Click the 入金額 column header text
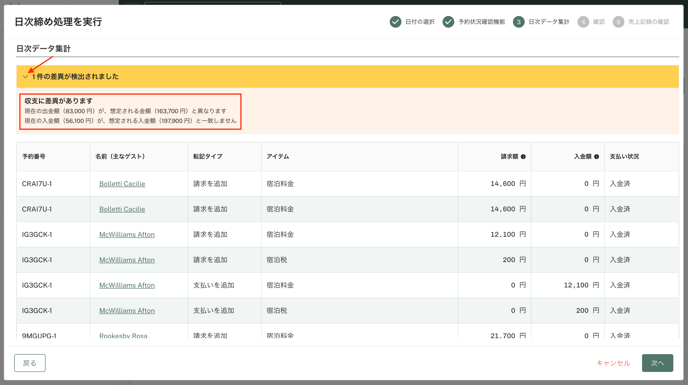 [583, 157]
